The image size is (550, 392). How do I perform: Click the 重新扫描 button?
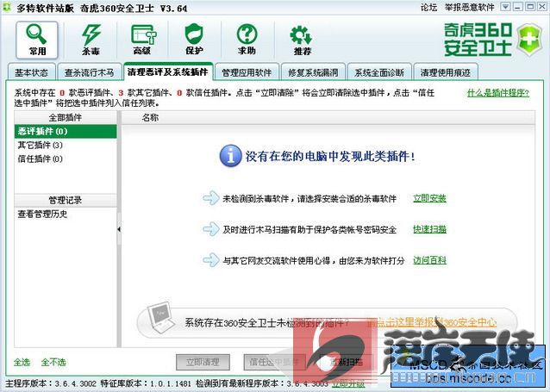pyautogui.click(x=345, y=362)
